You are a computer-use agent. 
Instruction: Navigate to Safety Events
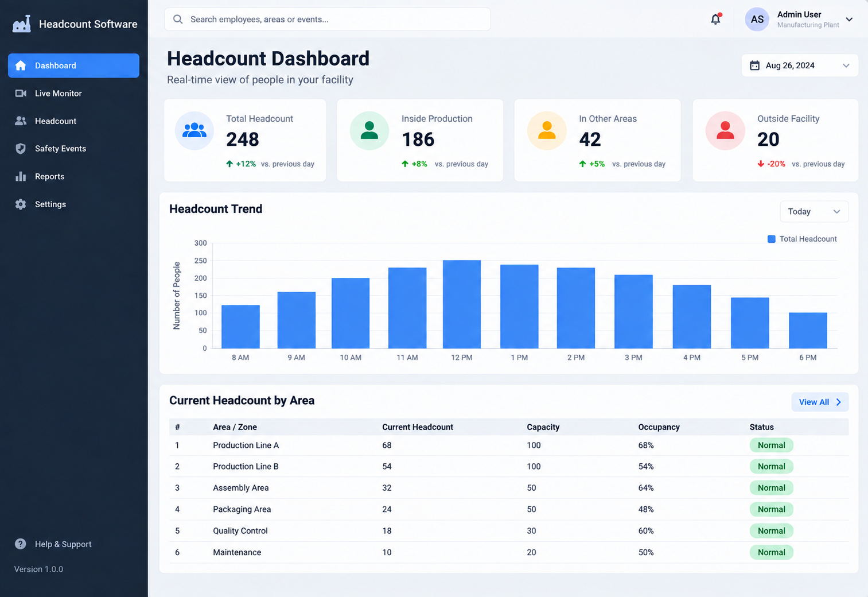tap(73, 149)
